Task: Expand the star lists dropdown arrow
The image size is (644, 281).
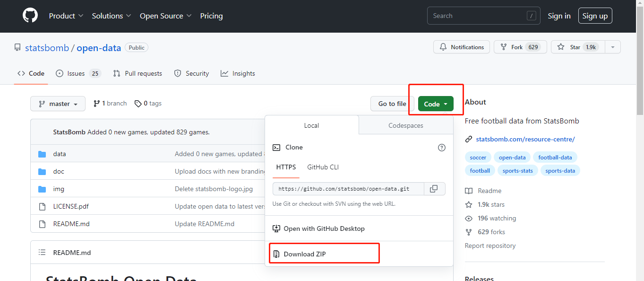Action: [x=613, y=47]
